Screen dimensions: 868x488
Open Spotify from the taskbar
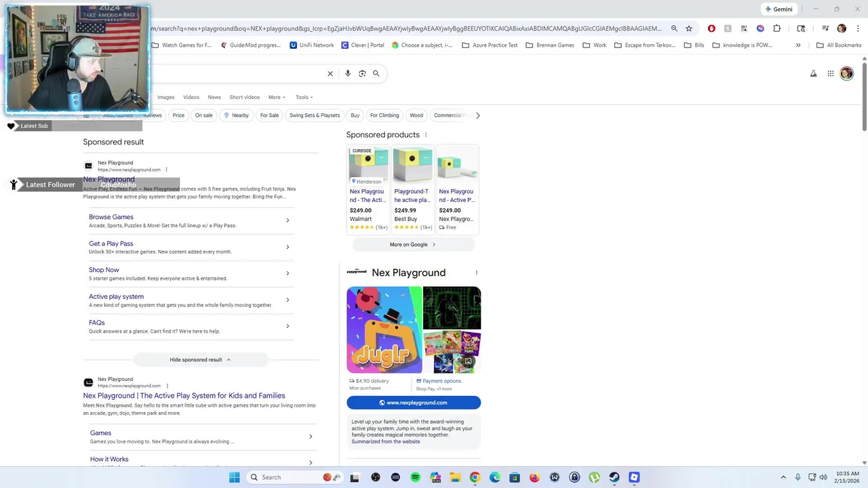coord(415,477)
